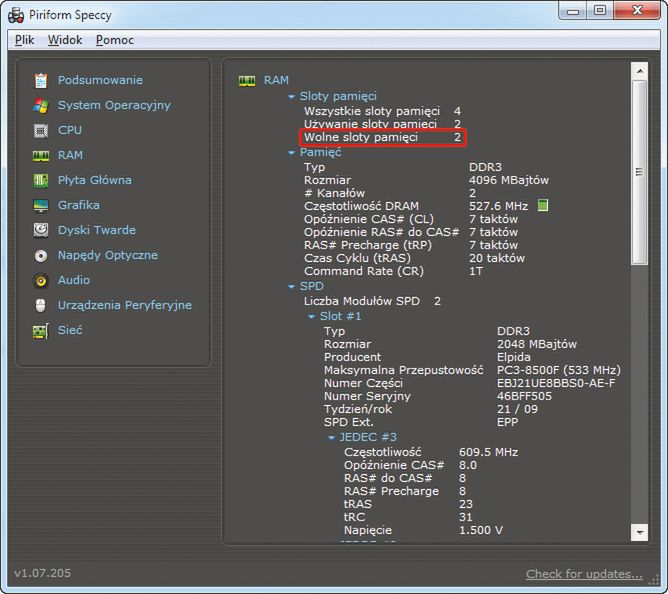The height and width of the screenshot is (594, 668).
Task: Click the Check for updates link
Action: (584, 574)
